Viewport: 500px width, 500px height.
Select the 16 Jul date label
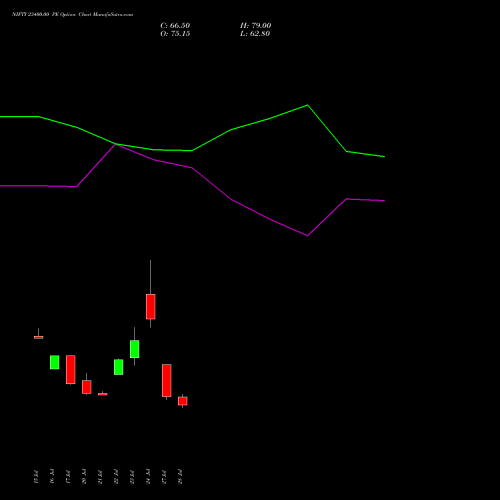52,477
